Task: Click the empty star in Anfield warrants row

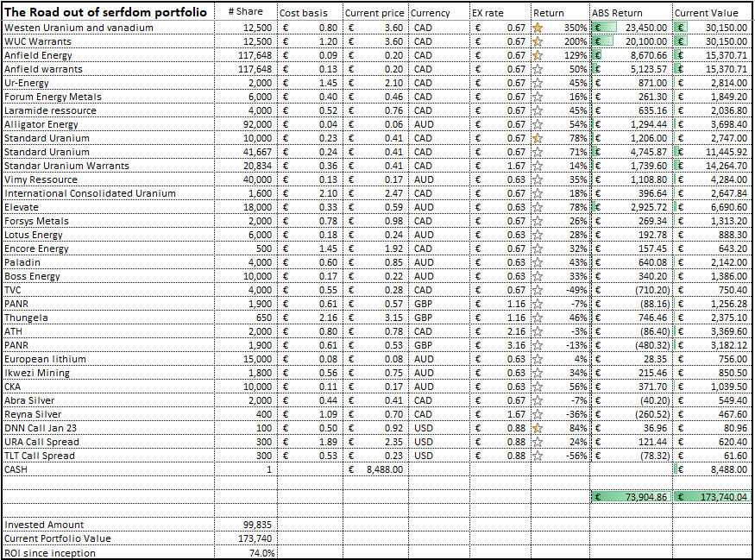Action: tap(538, 69)
